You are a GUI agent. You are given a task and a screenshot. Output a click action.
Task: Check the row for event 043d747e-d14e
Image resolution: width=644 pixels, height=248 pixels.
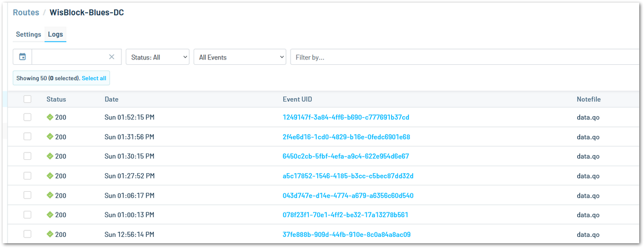28,195
